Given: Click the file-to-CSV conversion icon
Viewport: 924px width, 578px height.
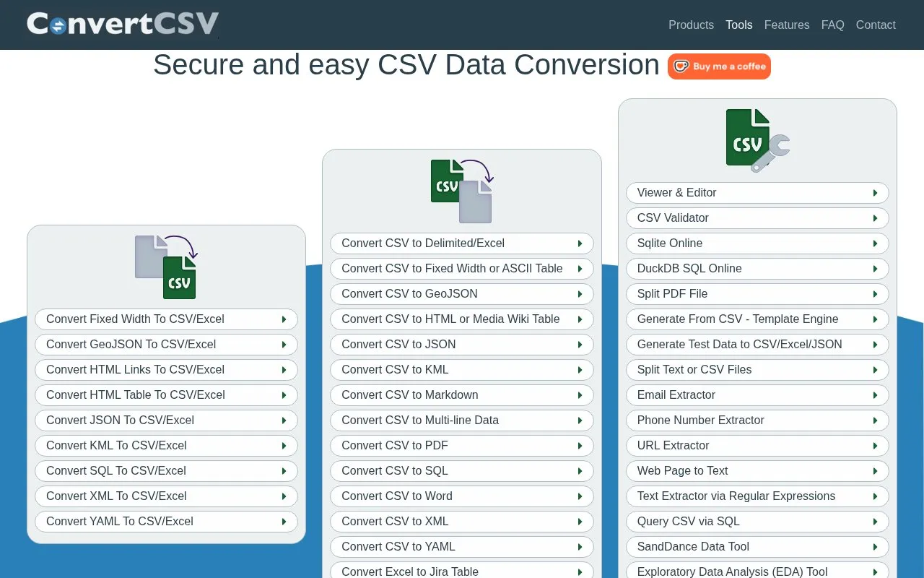Looking at the screenshot, I should [166, 267].
